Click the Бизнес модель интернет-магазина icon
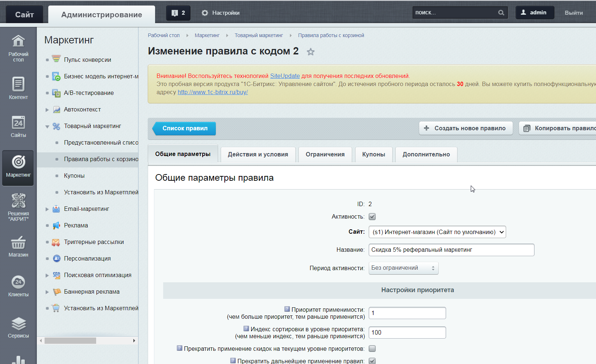 [x=56, y=76]
